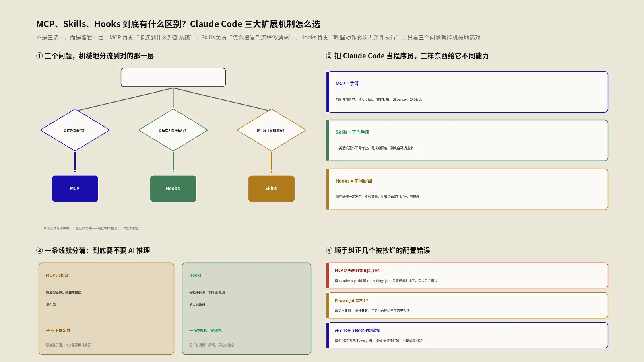
Task: Click the note 要"必须做"的事，只能交给它
Action: pos(212,345)
